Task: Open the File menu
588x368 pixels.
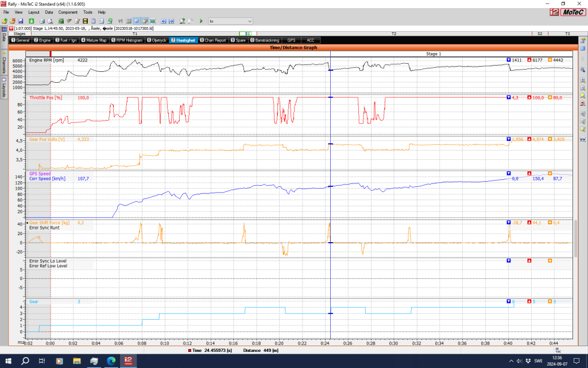Action: coord(6,12)
